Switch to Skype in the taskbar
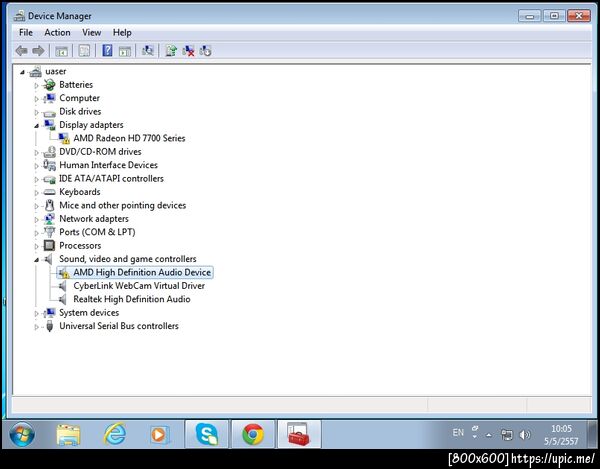600x469 pixels. point(207,434)
